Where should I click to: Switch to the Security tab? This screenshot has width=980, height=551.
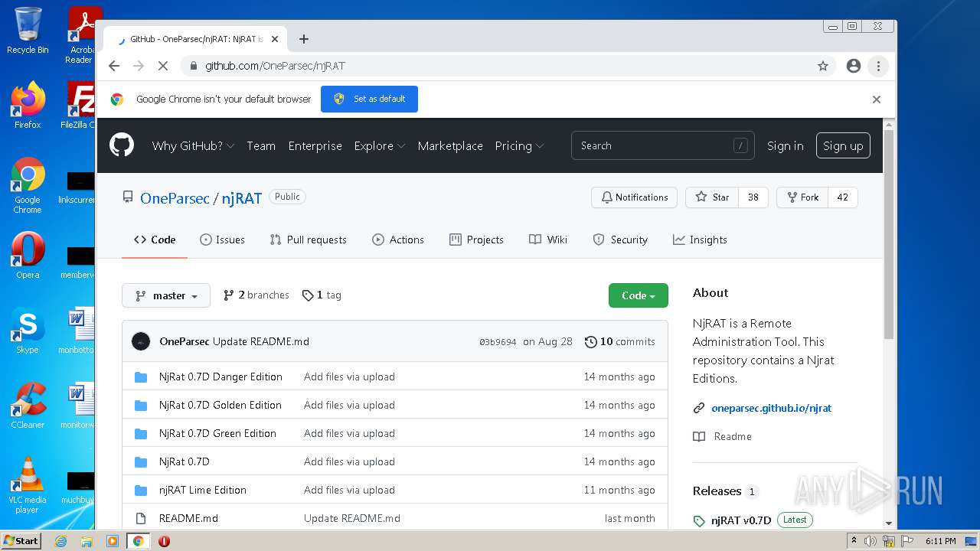(620, 240)
